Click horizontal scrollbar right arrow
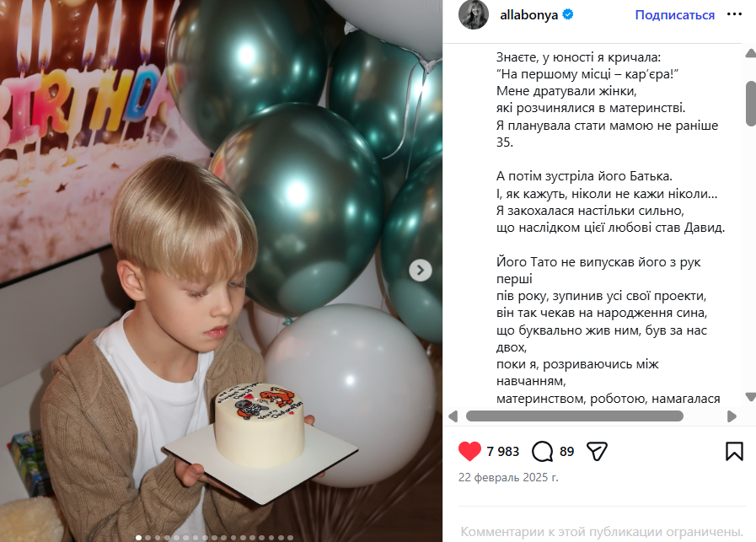Screen dimensions: 756x542 coord(732,416)
